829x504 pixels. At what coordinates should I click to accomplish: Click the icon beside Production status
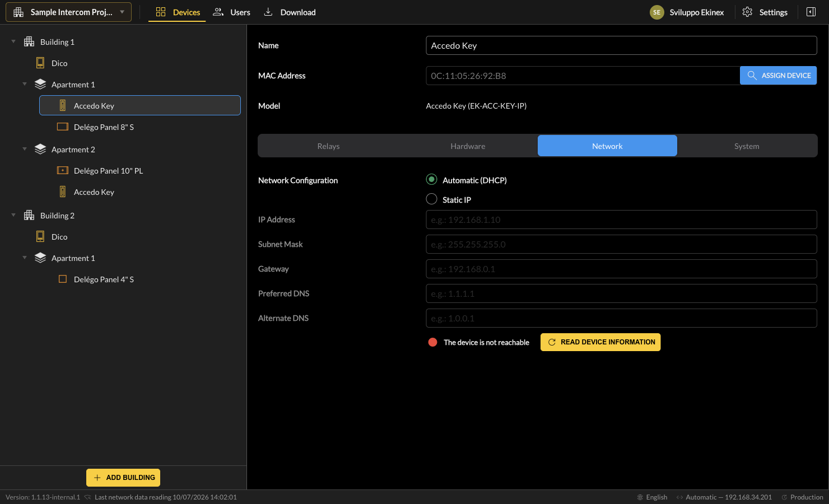pos(785,497)
